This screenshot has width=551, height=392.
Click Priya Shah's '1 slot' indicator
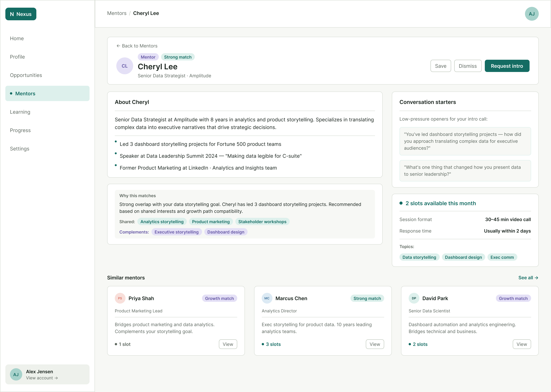pyautogui.click(x=123, y=344)
